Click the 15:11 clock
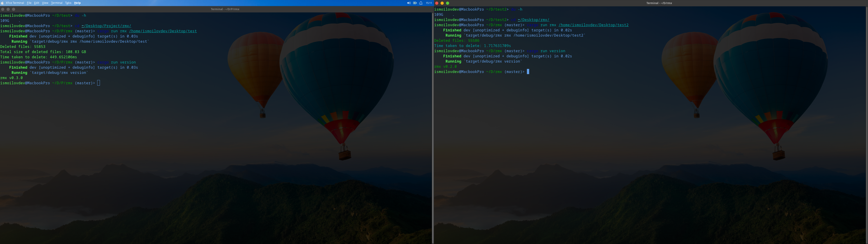The image size is (868, 244). click(429, 3)
